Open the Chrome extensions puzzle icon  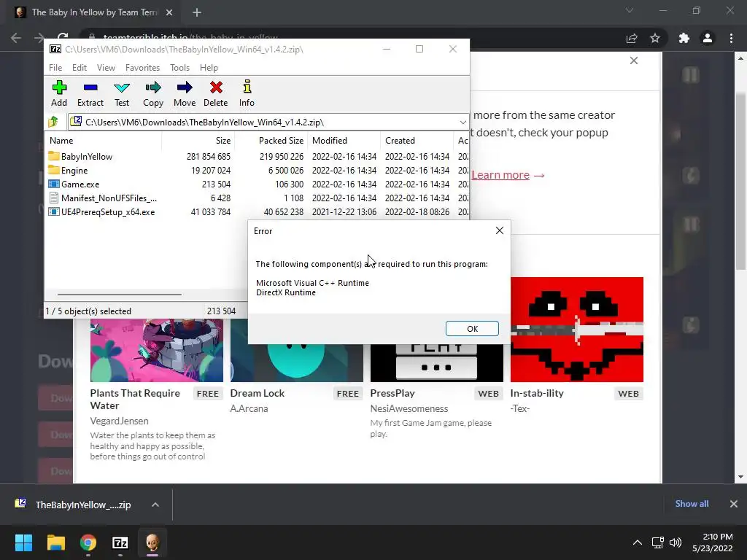point(684,38)
